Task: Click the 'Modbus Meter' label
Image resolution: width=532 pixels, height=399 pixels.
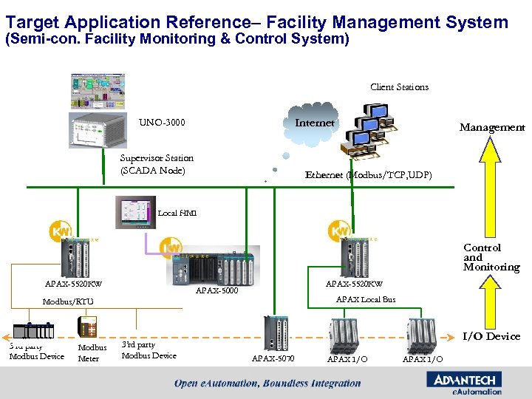Action: click(x=92, y=353)
